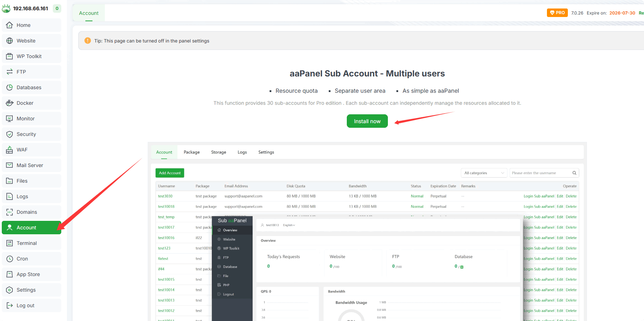Click the Separate user area bullet text

360,91
